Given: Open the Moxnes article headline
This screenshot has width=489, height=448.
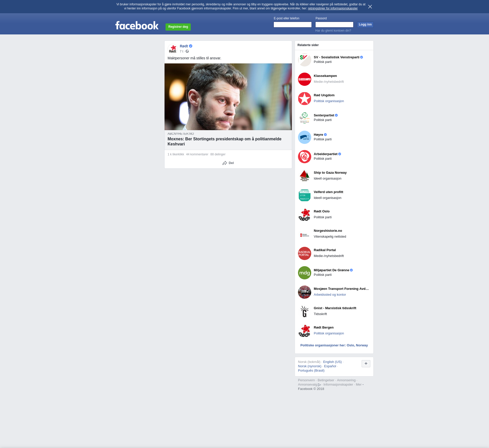Looking at the screenshot, I should pos(224,141).
